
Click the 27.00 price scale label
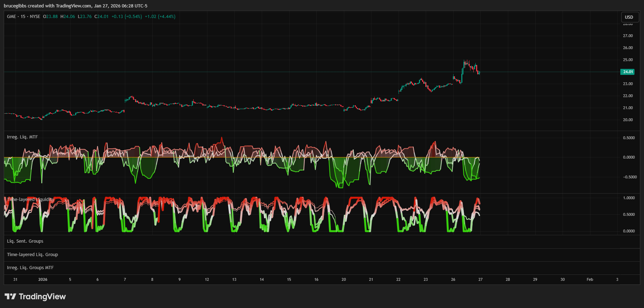[628, 36]
